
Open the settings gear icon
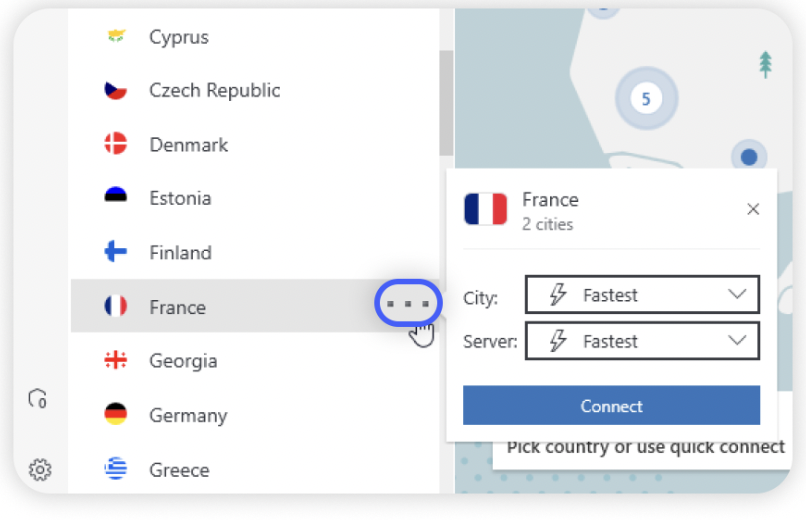click(40, 468)
